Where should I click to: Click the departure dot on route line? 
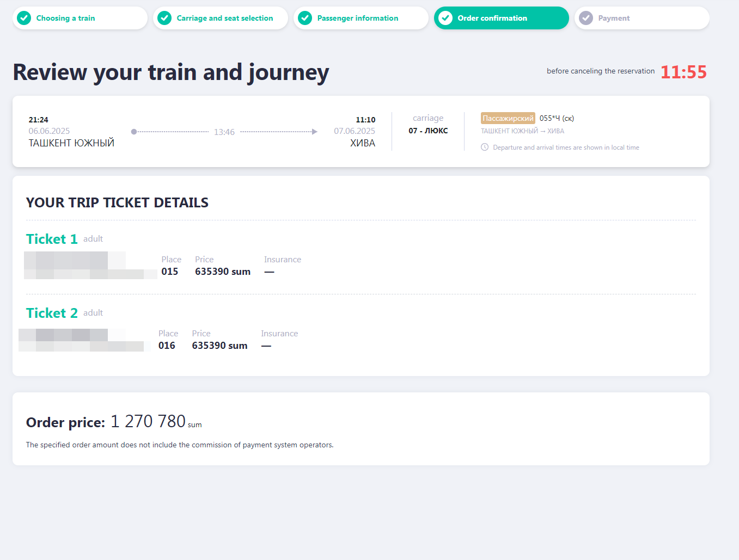(x=134, y=132)
